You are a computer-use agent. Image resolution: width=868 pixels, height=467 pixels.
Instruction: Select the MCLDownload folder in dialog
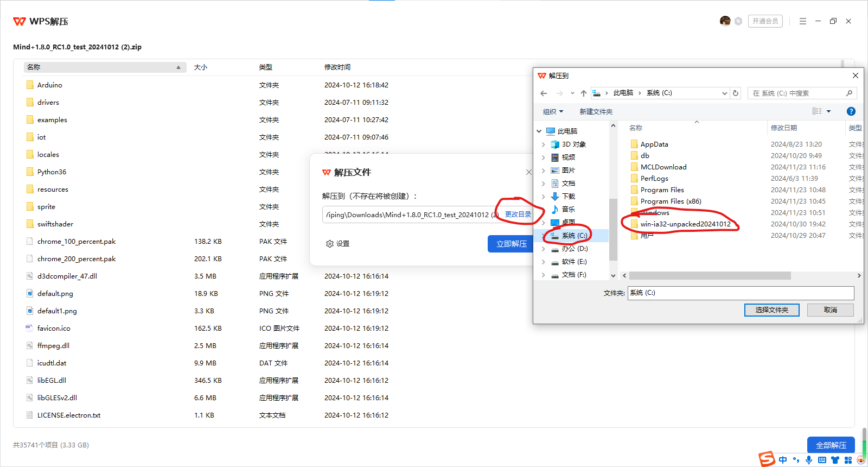pos(663,167)
